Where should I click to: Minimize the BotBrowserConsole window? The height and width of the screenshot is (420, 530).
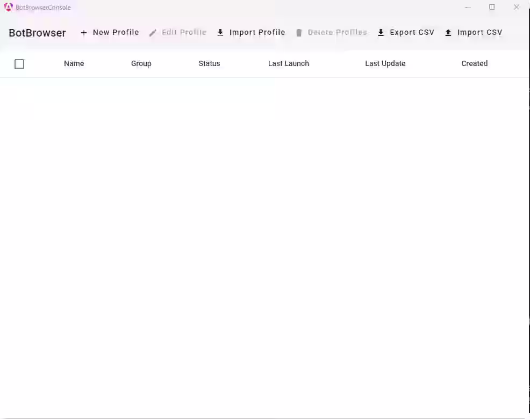tap(468, 7)
